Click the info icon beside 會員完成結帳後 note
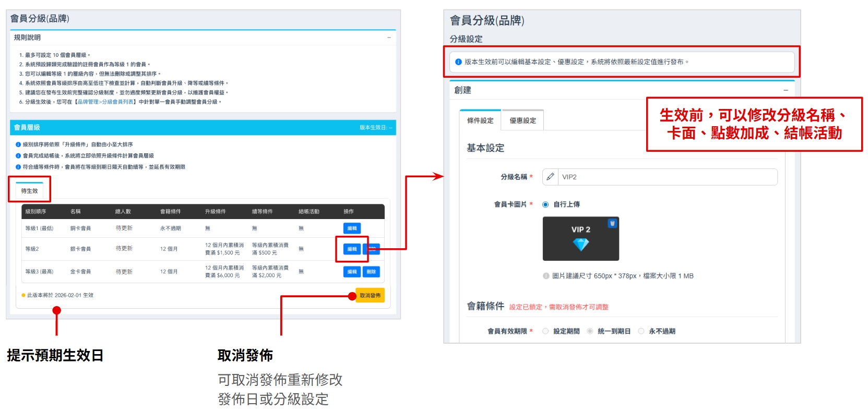 coord(18,155)
